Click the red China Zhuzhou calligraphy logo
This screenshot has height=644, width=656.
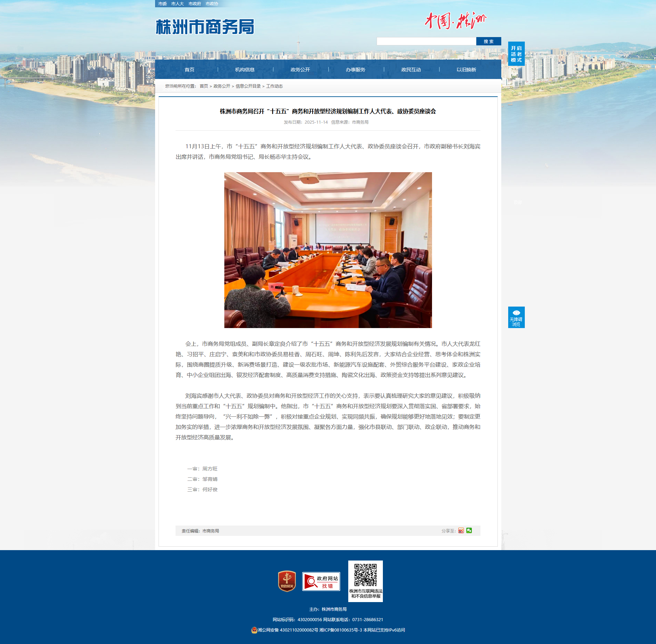coord(455,21)
